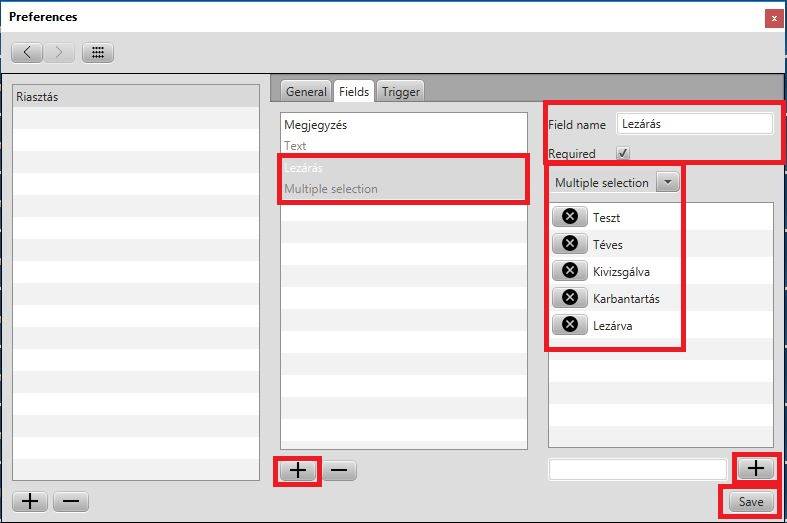Click the new option text input box
Image resolution: width=787 pixels, height=523 pixels.
click(637, 469)
